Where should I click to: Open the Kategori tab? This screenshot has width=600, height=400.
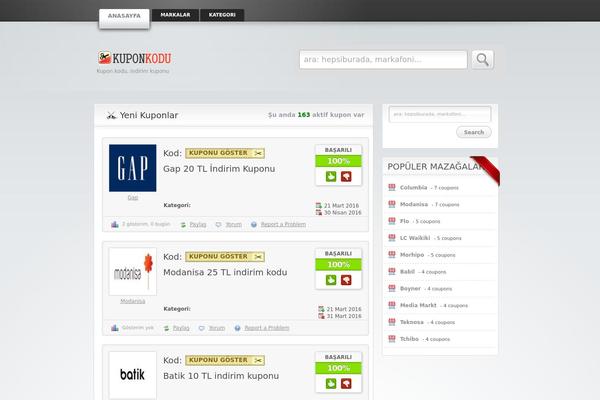tap(222, 15)
